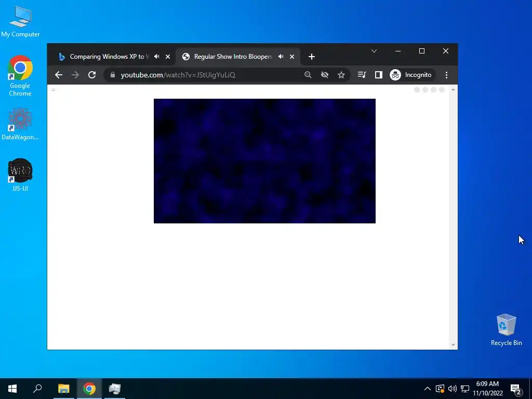
Task: Open network status tray icon
Action: click(x=465, y=389)
